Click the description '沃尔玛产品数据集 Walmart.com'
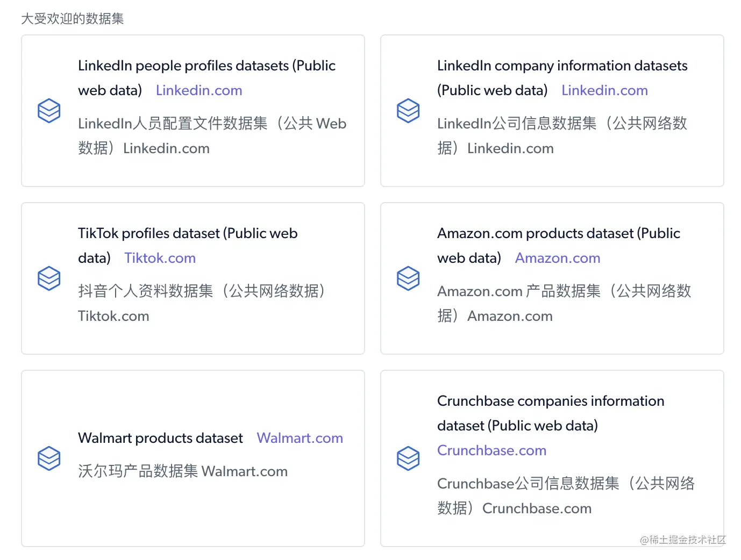This screenshot has height=560, width=741. pyautogui.click(x=183, y=471)
